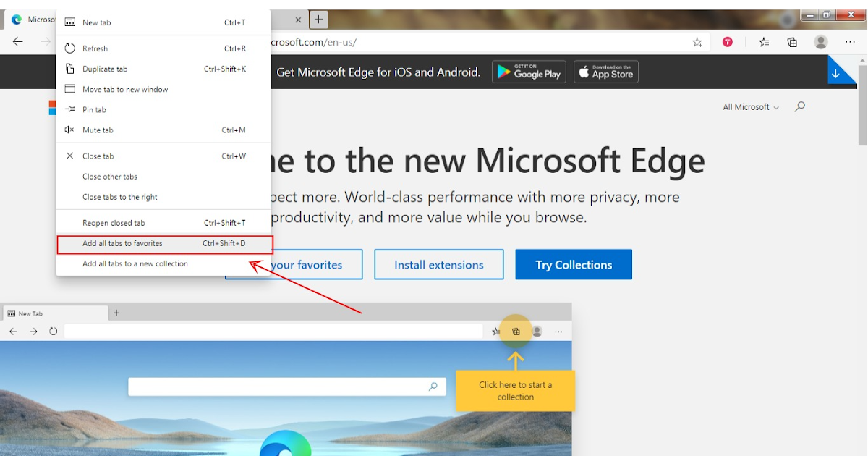Select Add all tabs to favorites

[x=163, y=243]
